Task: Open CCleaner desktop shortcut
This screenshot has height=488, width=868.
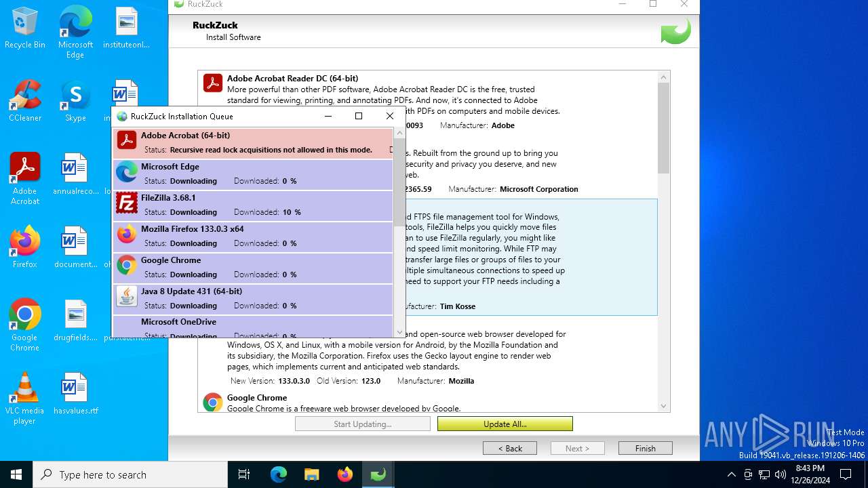Action: pyautogui.click(x=25, y=102)
